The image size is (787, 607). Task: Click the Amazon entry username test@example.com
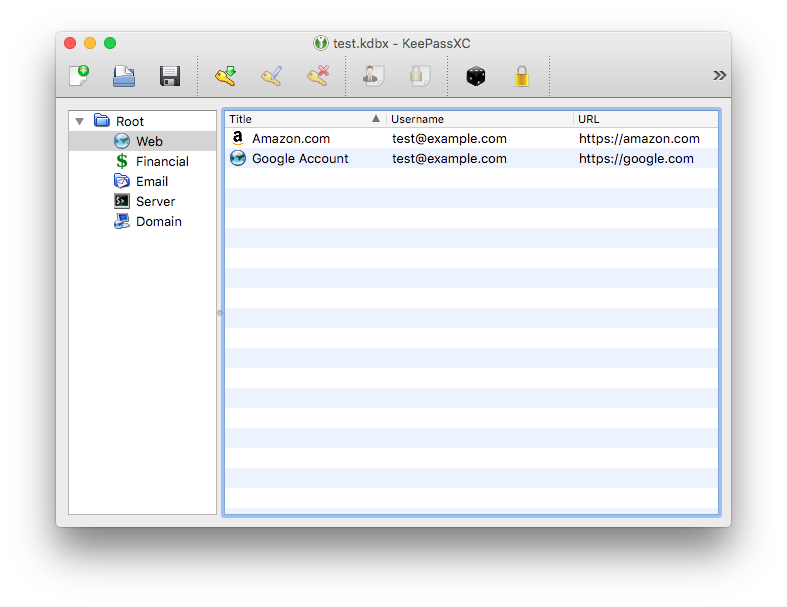click(449, 139)
